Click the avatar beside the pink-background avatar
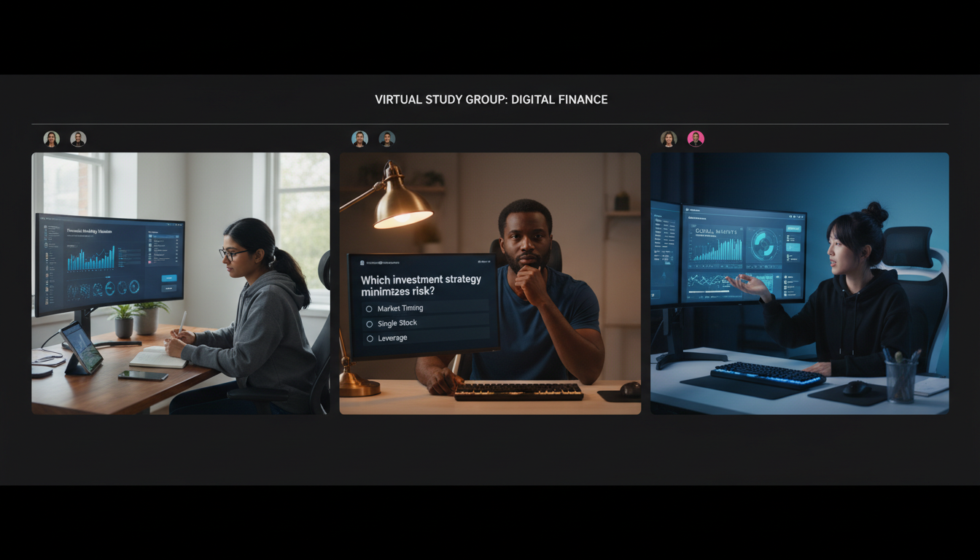The image size is (980, 560). pyautogui.click(x=669, y=139)
